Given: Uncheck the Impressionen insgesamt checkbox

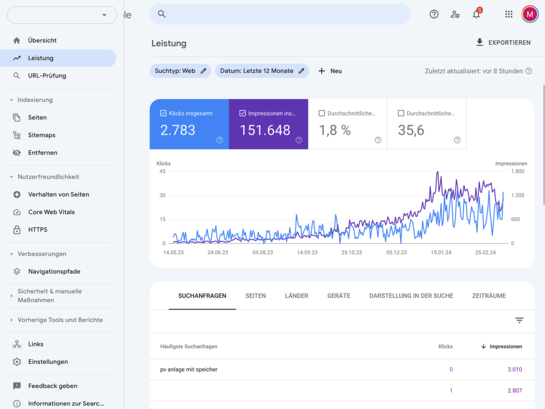Looking at the screenshot, I should coord(243,113).
